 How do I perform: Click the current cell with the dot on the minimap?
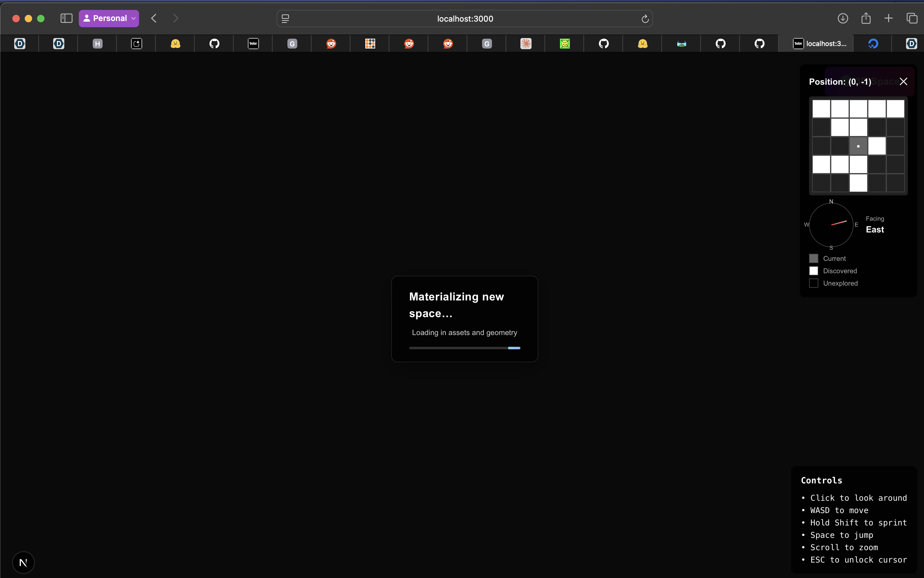click(x=858, y=146)
